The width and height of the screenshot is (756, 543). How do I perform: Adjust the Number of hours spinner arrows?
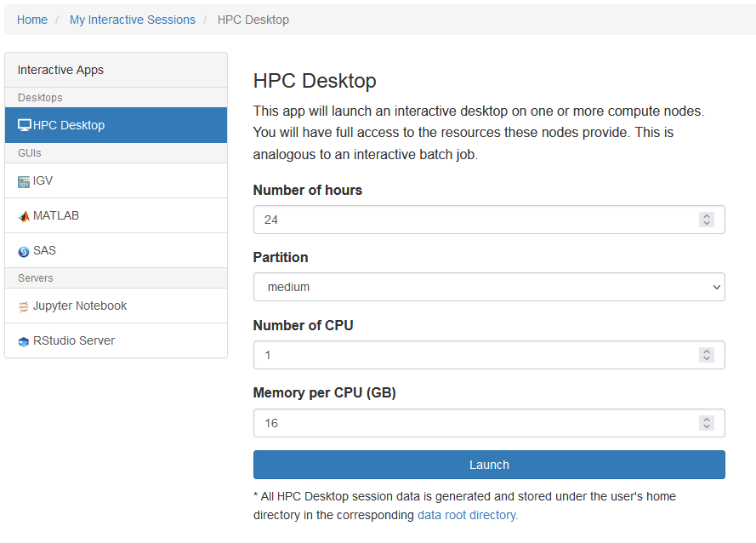click(706, 220)
